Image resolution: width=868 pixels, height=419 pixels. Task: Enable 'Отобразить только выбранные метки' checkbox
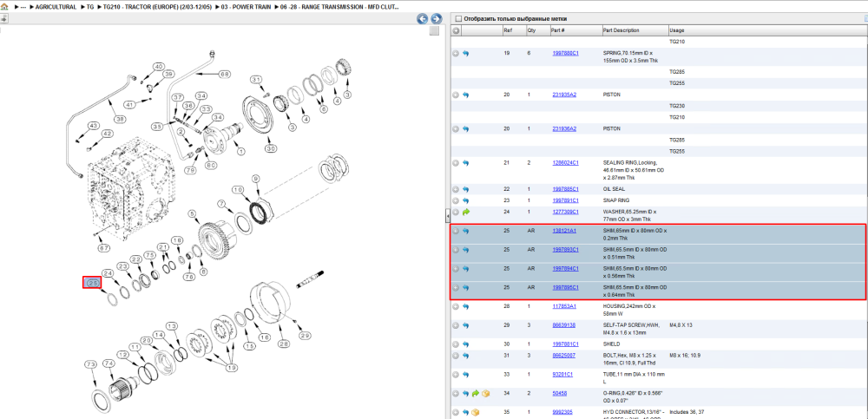457,19
